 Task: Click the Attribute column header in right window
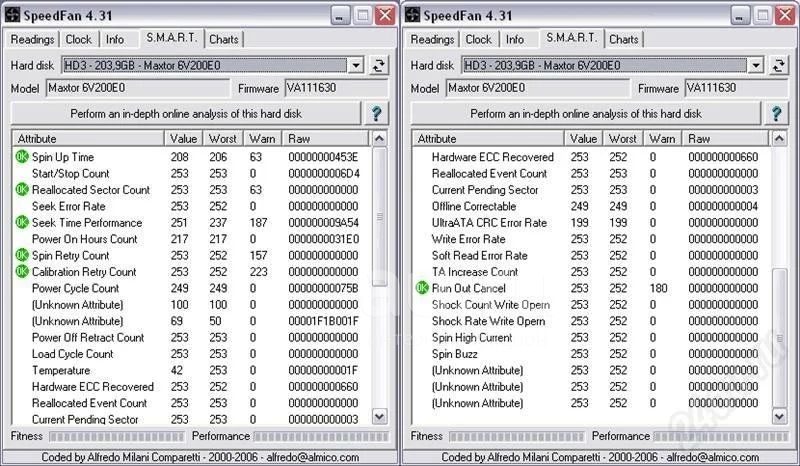(x=488, y=138)
